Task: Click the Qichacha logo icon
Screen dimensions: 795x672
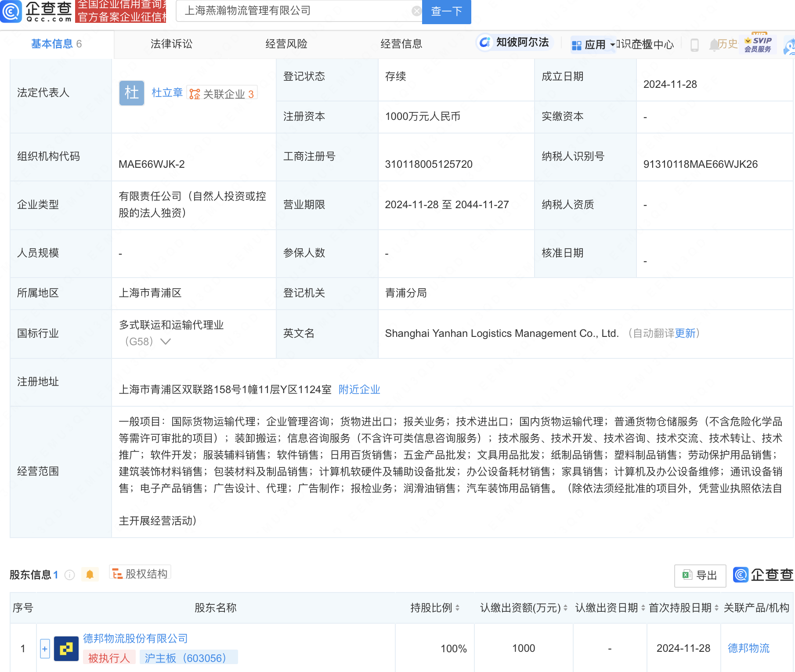Action: pyautogui.click(x=11, y=11)
